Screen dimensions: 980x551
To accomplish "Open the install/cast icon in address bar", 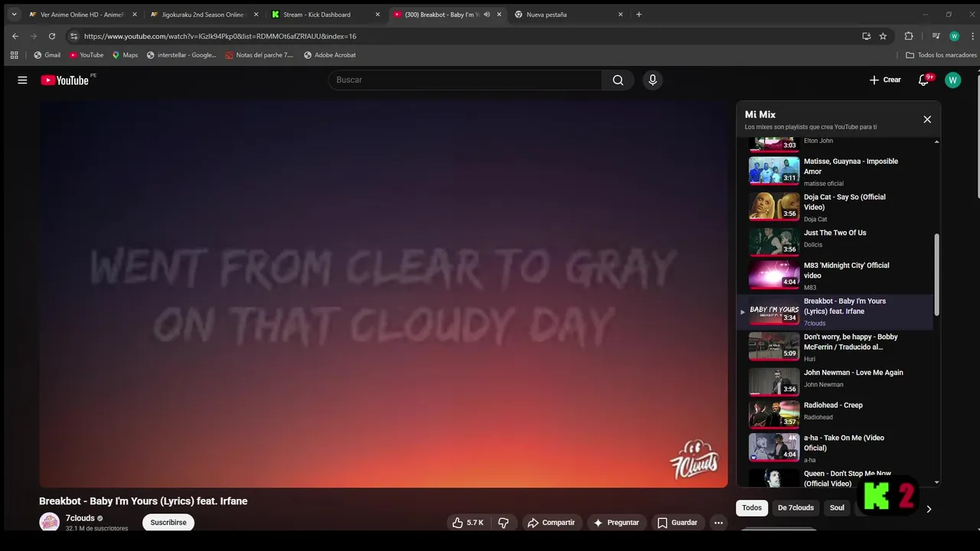I will pyautogui.click(x=866, y=36).
